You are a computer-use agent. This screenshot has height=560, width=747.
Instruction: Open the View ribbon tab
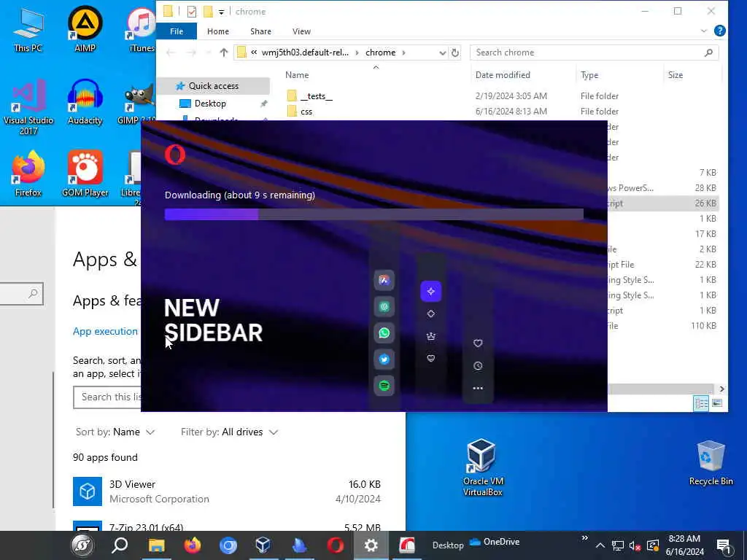point(301,31)
